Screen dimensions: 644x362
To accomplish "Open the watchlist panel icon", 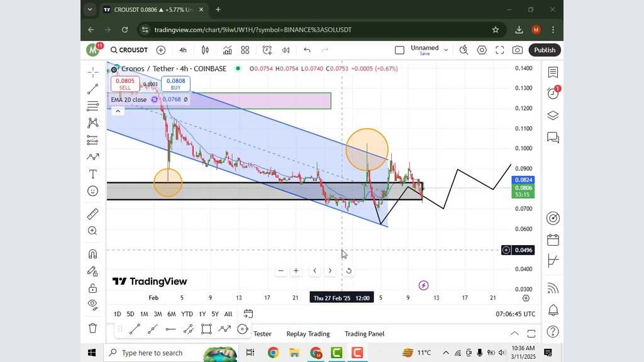I will tap(553, 72).
